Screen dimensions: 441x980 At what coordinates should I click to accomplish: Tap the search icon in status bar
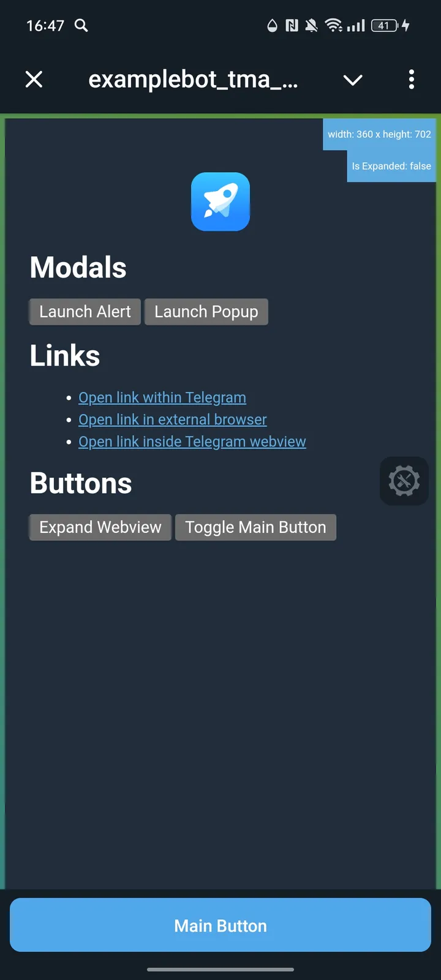click(x=81, y=25)
